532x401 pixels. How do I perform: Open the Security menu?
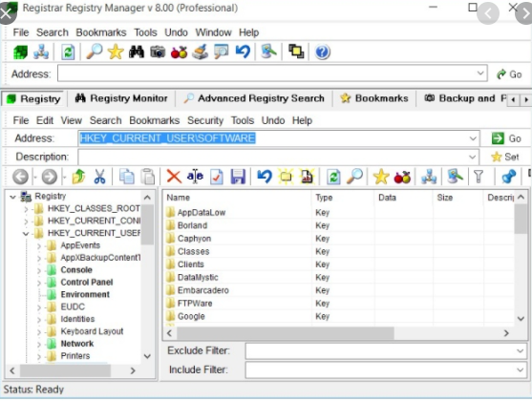(x=205, y=120)
